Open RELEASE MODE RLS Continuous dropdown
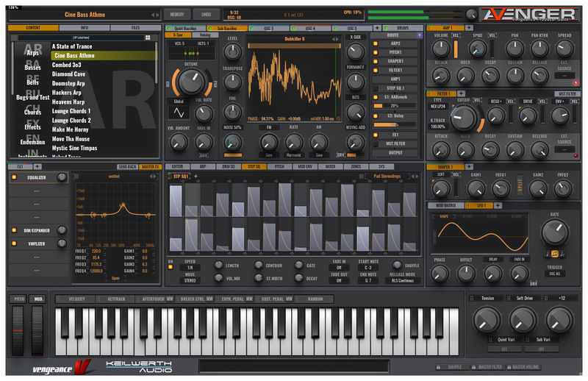 pyautogui.click(x=403, y=281)
